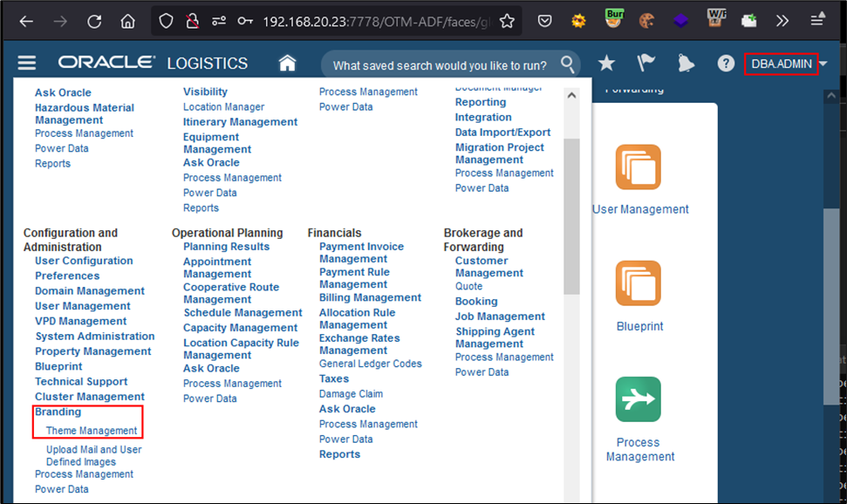The width and height of the screenshot is (847, 504).
Task: Click the browser address bar URL
Action: (x=377, y=22)
